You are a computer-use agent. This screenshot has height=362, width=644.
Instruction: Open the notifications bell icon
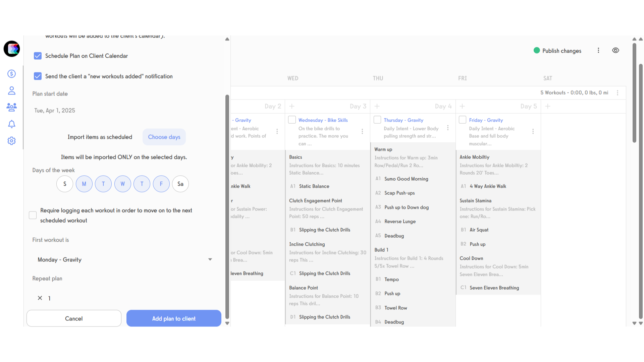coord(12,124)
